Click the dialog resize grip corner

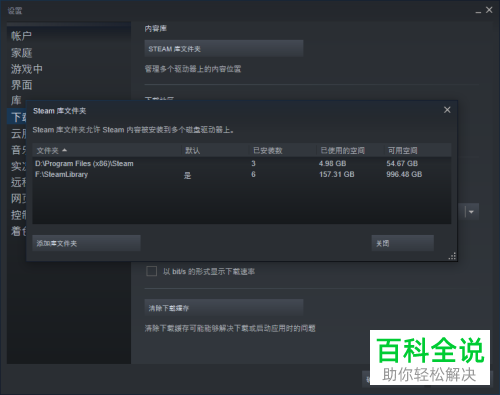[452, 256]
